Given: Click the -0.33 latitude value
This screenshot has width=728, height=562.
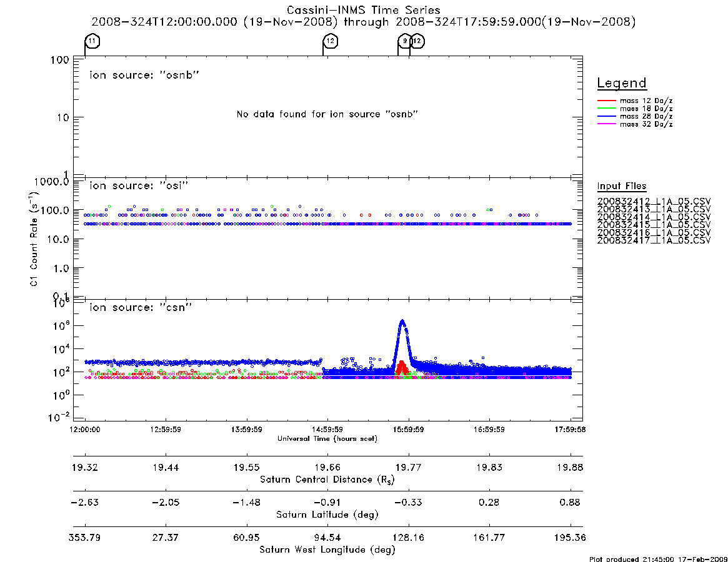Looking at the screenshot, I should 408,503.
